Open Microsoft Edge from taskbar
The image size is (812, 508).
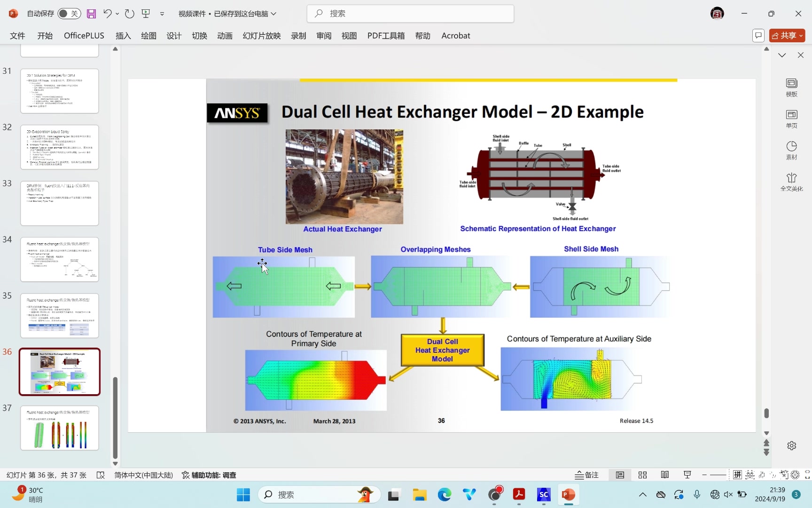445,494
